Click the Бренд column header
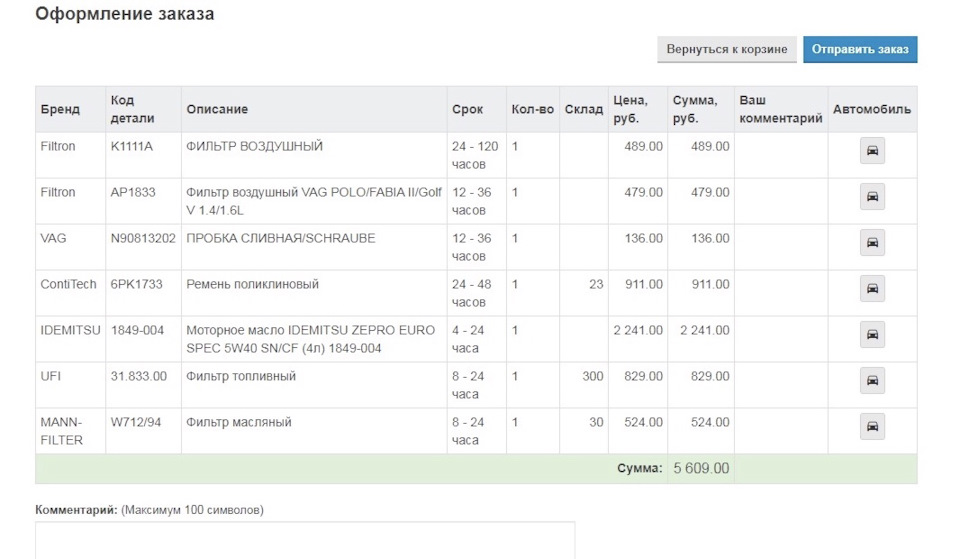The width and height of the screenshot is (960, 559). tap(60, 109)
